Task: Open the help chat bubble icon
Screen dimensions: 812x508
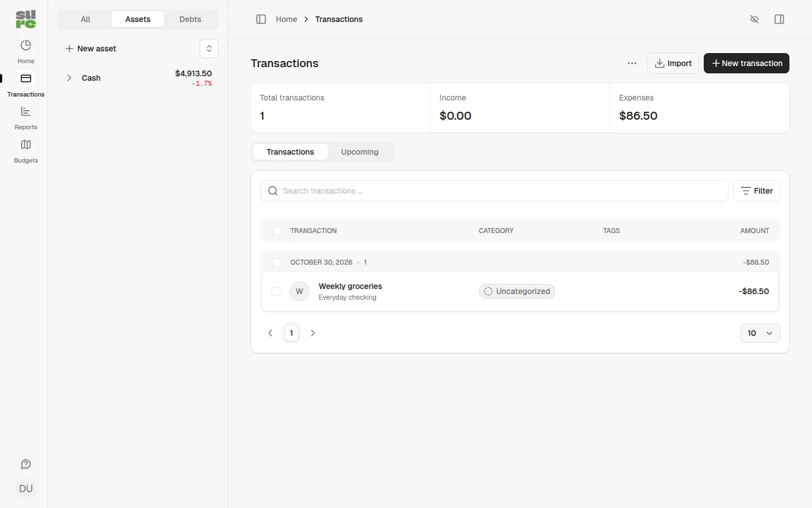Action: click(26, 465)
